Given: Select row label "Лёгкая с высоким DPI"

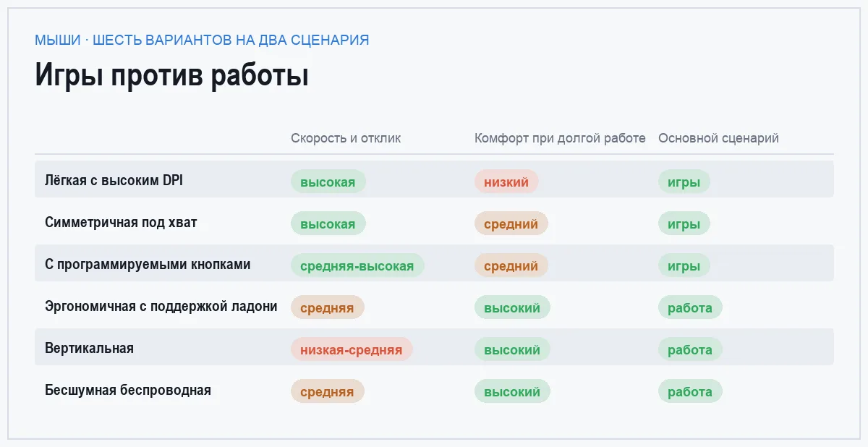Looking at the screenshot, I should tap(114, 181).
